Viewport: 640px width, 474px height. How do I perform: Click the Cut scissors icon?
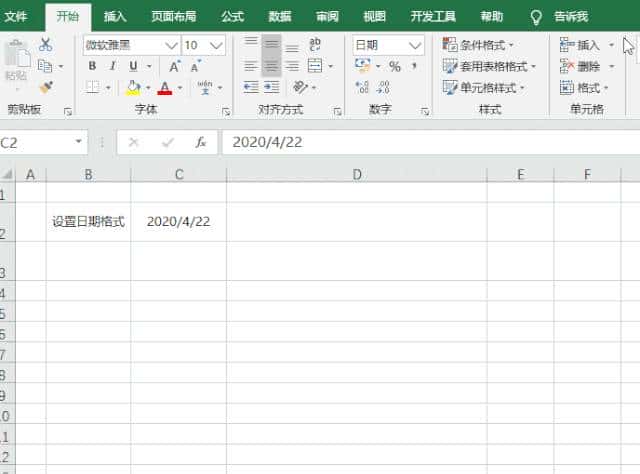(x=45, y=45)
